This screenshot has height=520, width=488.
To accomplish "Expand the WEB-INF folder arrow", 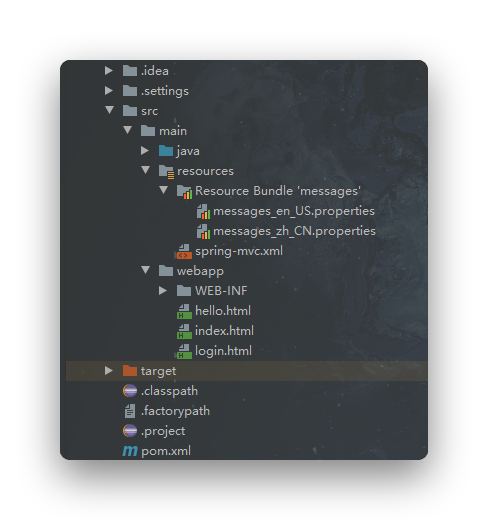I will 162,290.
